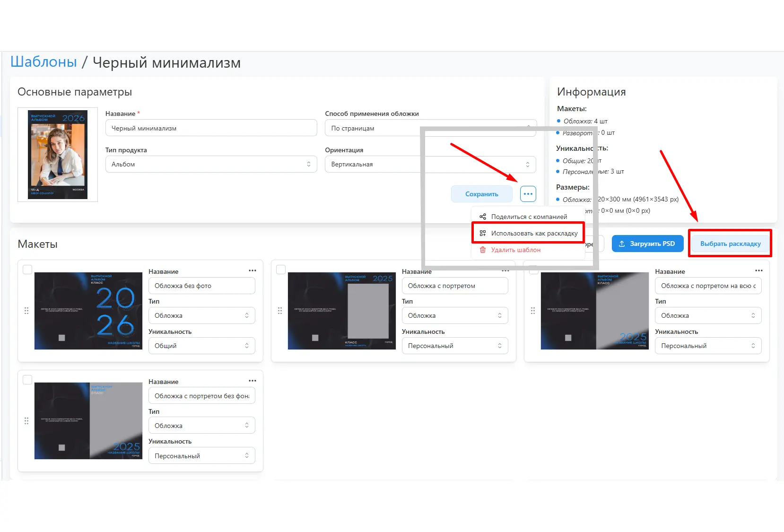The width and height of the screenshot is (784, 532).
Task: Open options menu for Обложка с портретом на всю layout
Action: point(759,270)
